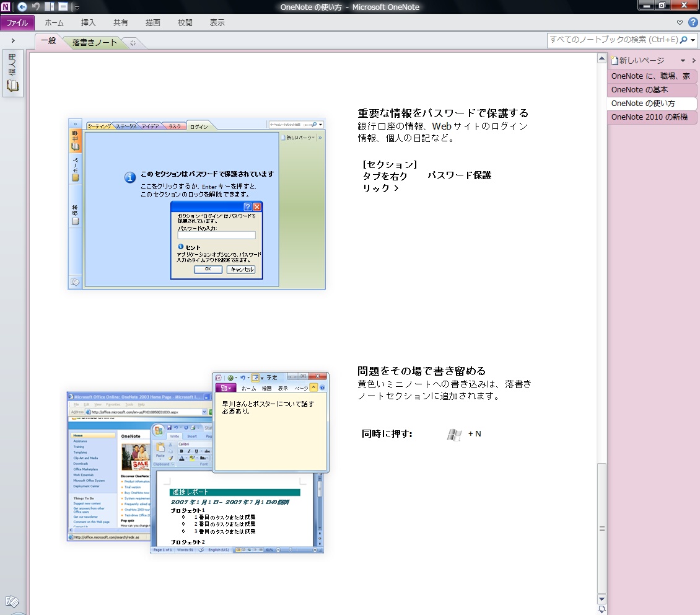
Task: Open the 描画 ribbon tab
Action: (152, 23)
